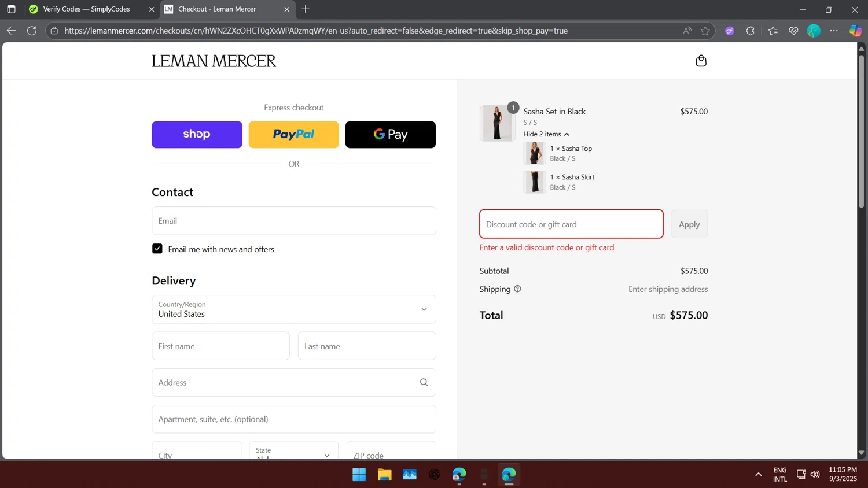
Task: Go back with the browser back arrow
Action: point(11,31)
